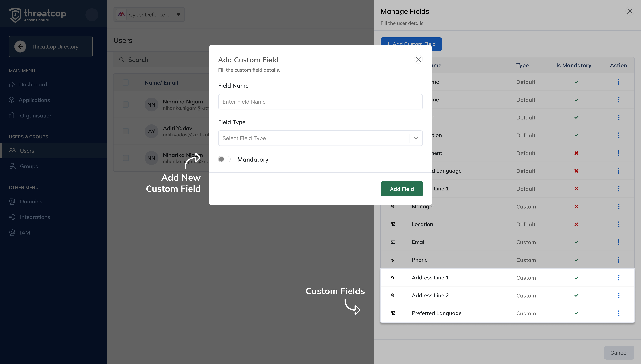This screenshot has height=364, width=641.
Task: Click the Phone field name
Action: (420, 260)
